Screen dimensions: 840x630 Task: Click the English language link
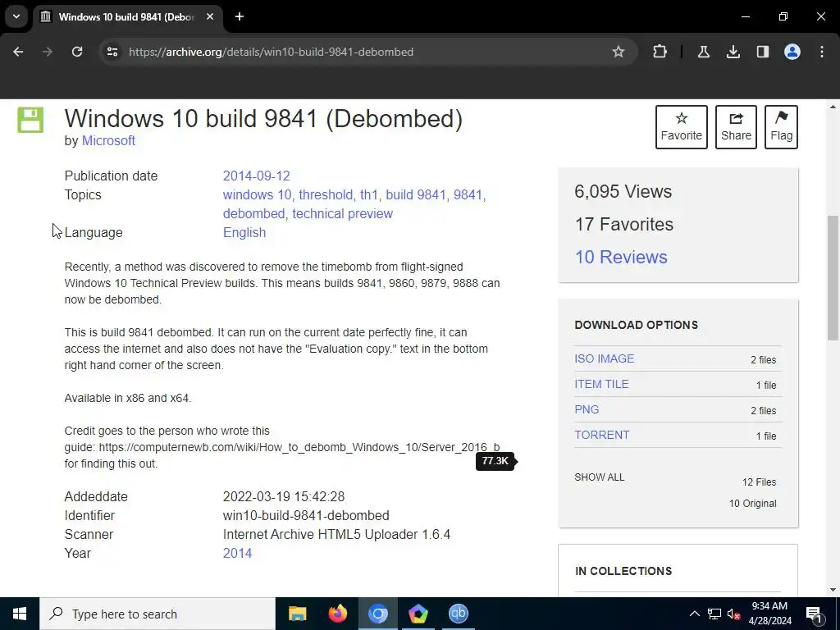[244, 232]
